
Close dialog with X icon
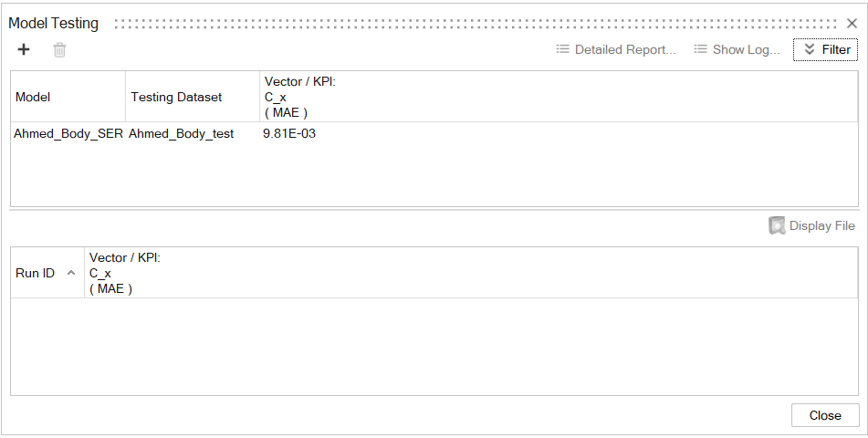(x=852, y=24)
